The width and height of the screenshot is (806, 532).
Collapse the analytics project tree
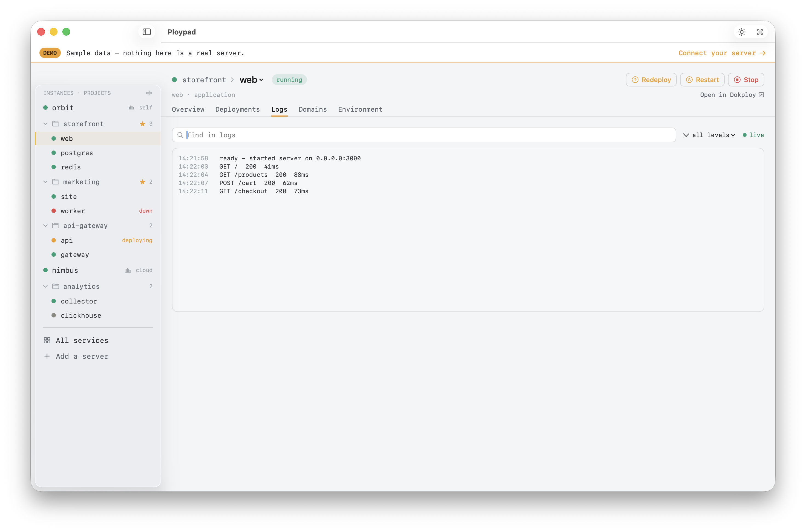[45, 286]
